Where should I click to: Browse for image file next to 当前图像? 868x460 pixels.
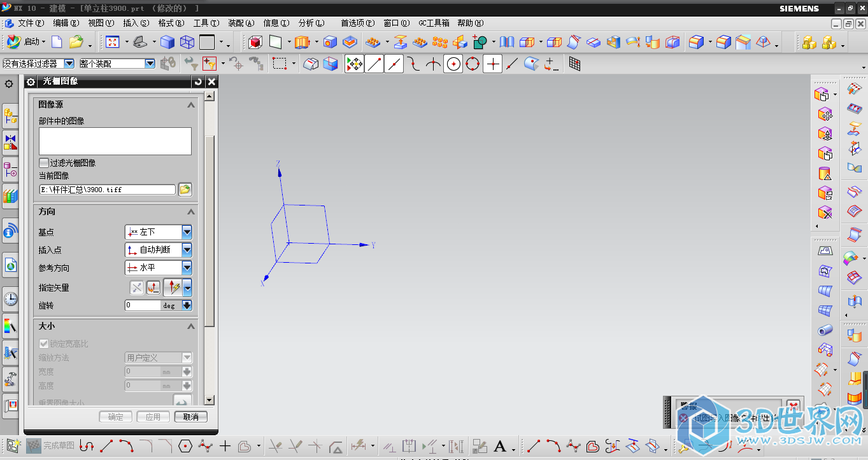(x=185, y=190)
